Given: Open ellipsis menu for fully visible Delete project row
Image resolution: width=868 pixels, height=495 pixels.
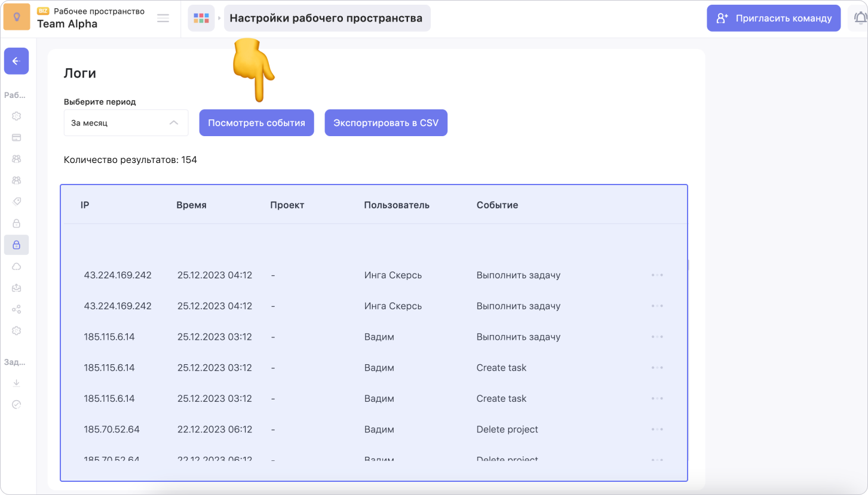Looking at the screenshot, I should point(657,429).
